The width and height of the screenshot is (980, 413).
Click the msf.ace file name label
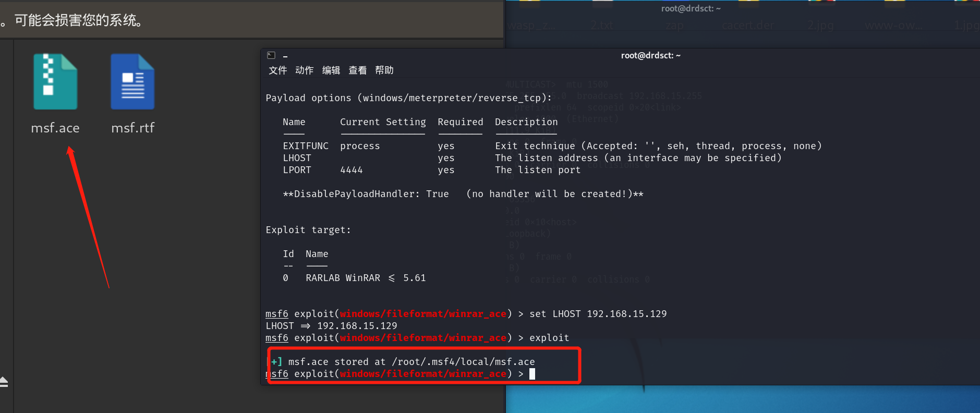coord(55,128)
